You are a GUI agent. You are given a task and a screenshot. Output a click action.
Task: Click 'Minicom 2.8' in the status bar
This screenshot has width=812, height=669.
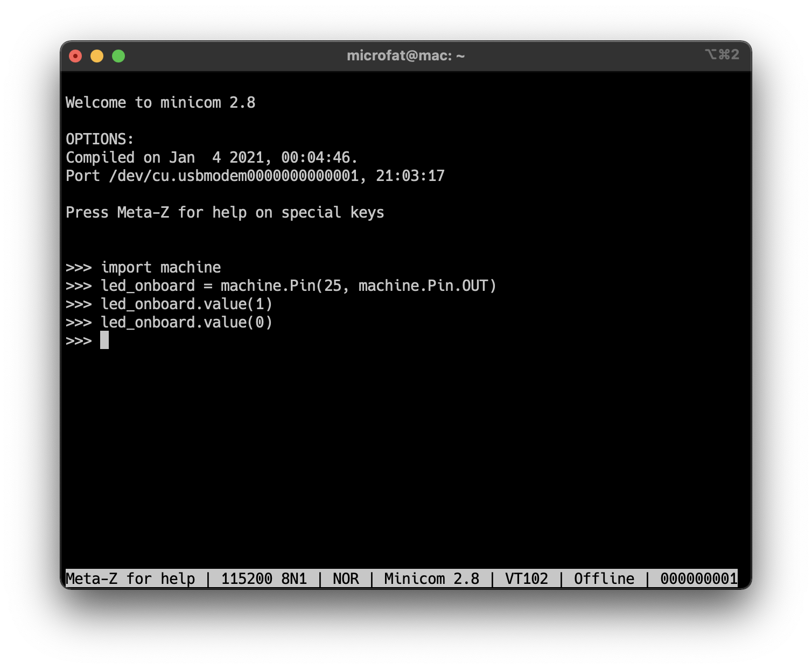coord(432,579)
